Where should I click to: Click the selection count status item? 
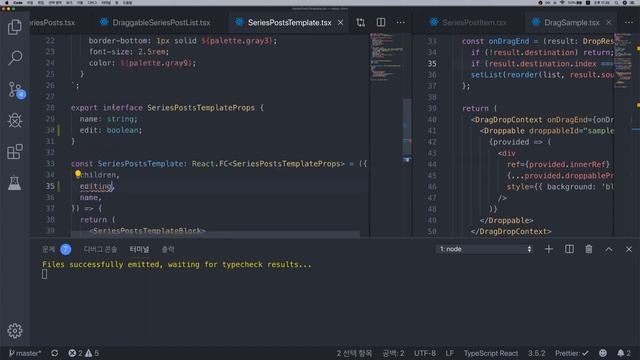coord(354,353)
